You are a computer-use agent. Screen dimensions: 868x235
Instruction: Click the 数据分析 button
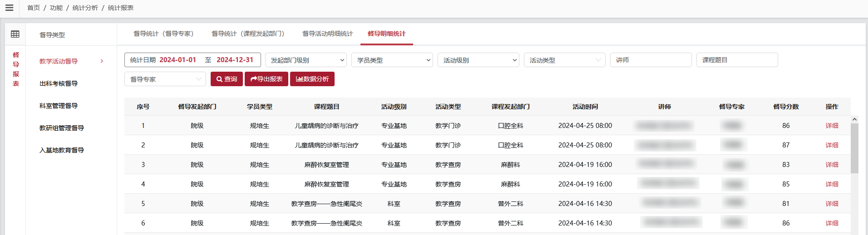[312, 79]
